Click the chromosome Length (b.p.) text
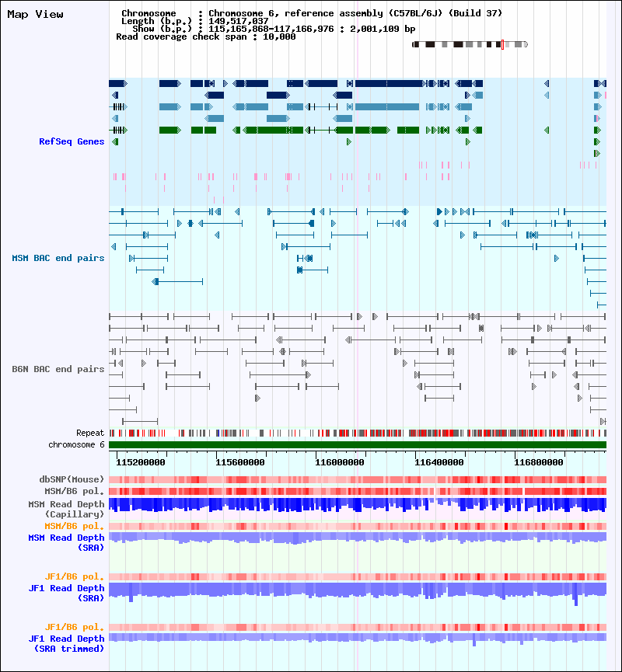The image size is (622, 672). (194, 21)
